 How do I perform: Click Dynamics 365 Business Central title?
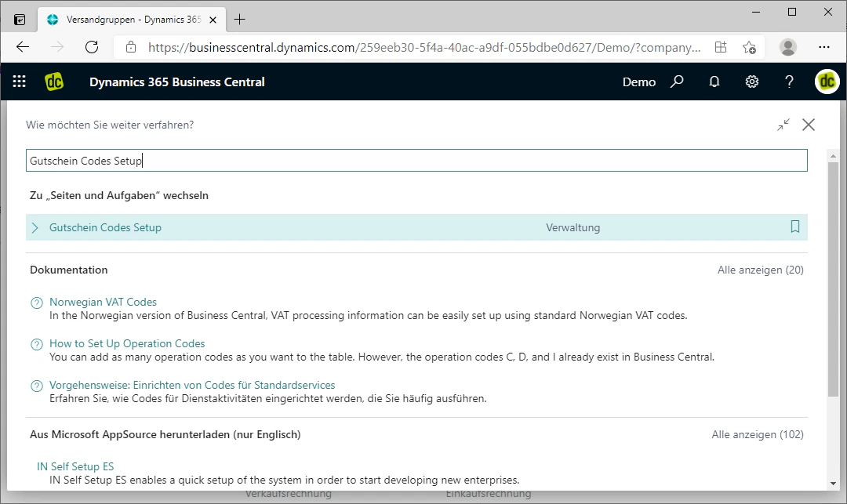177,82
